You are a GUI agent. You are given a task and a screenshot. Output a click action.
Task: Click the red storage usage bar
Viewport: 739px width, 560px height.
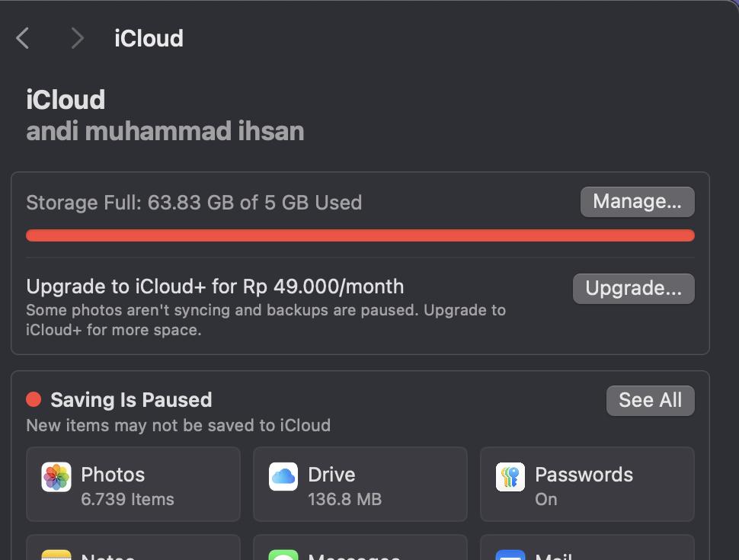(x=360, y=235)
